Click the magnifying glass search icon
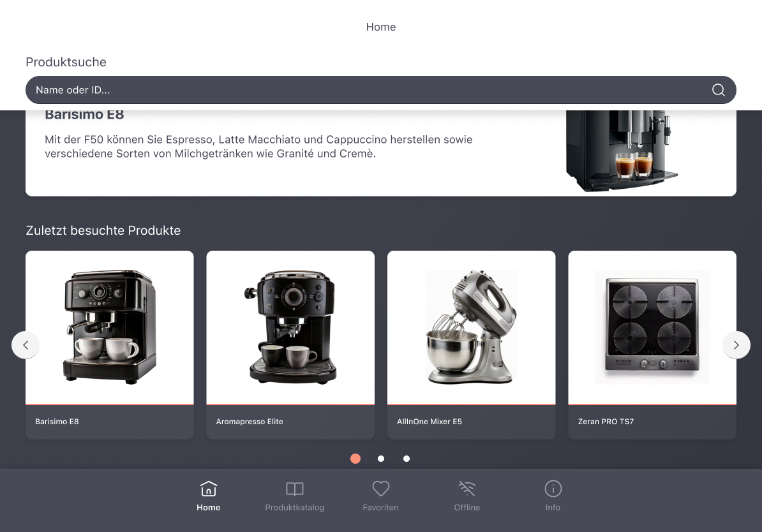The height and width of the screenshot is (532, 762). click(x=718, y=90)
